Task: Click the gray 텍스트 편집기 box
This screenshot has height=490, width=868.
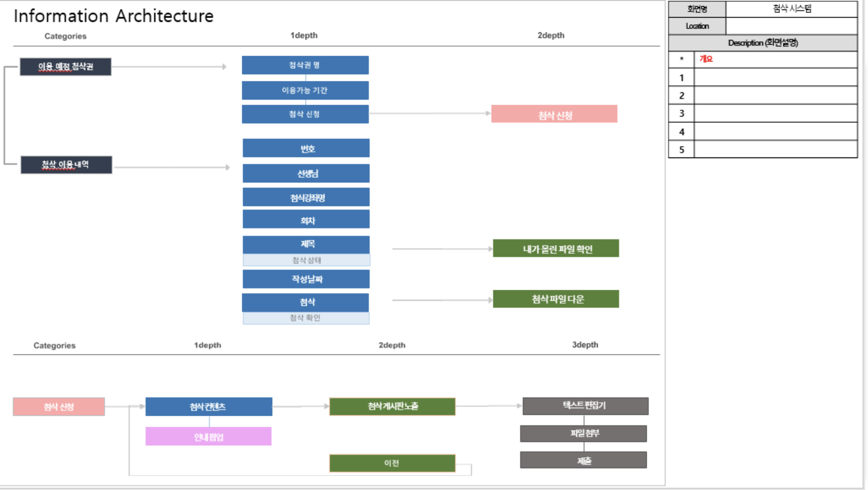Action: [585, 406]
